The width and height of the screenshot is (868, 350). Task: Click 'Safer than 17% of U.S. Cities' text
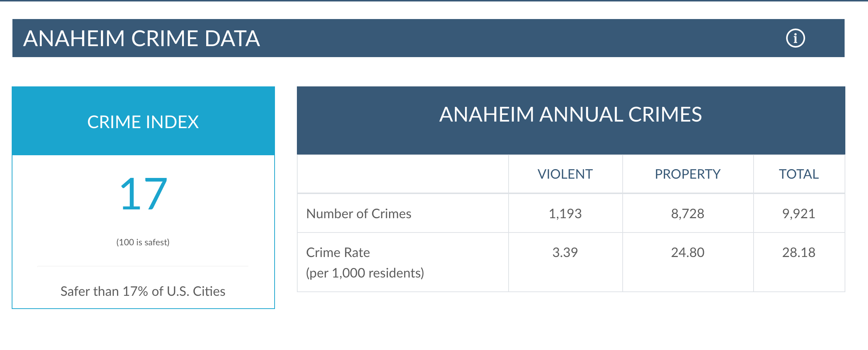click(x=143, y=291)
